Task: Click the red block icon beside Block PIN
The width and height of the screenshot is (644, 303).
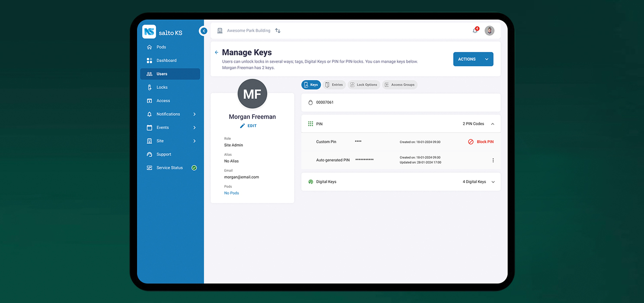Action: 471,142
